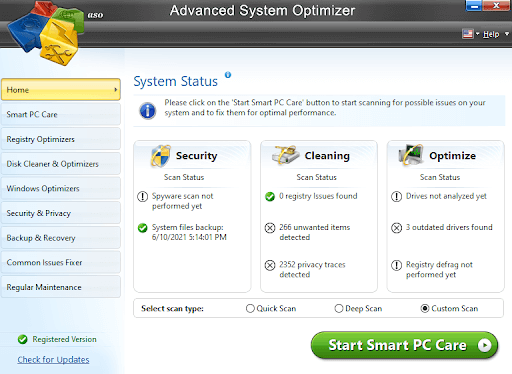Click the play arrow on Start Smart PC Care
Image resolution: width=512 pixels, height=374 pixels.
pos(484,345)
